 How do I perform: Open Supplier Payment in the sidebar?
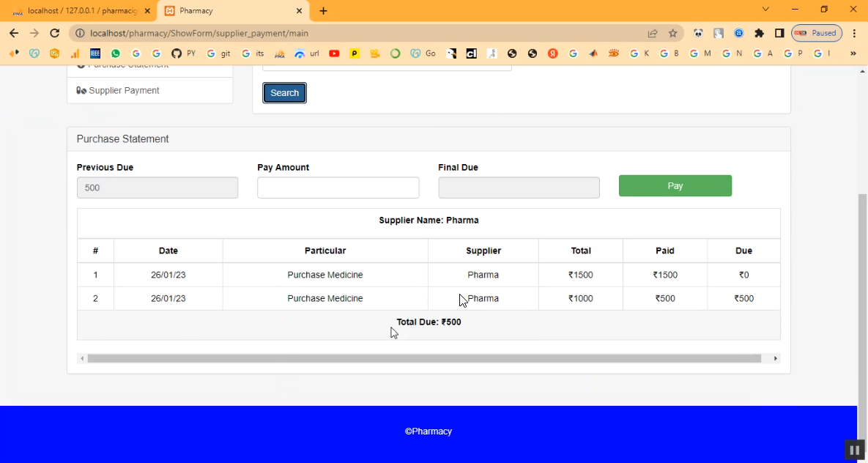click(x=123, y=91)
